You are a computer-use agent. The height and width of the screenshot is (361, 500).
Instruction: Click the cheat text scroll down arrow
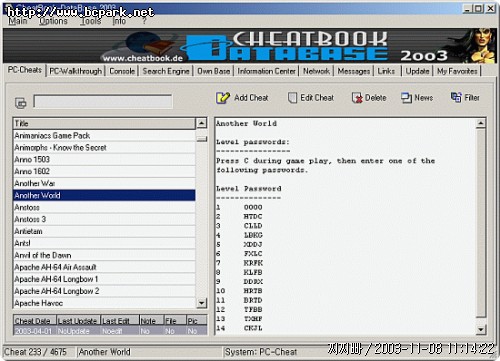480,330
